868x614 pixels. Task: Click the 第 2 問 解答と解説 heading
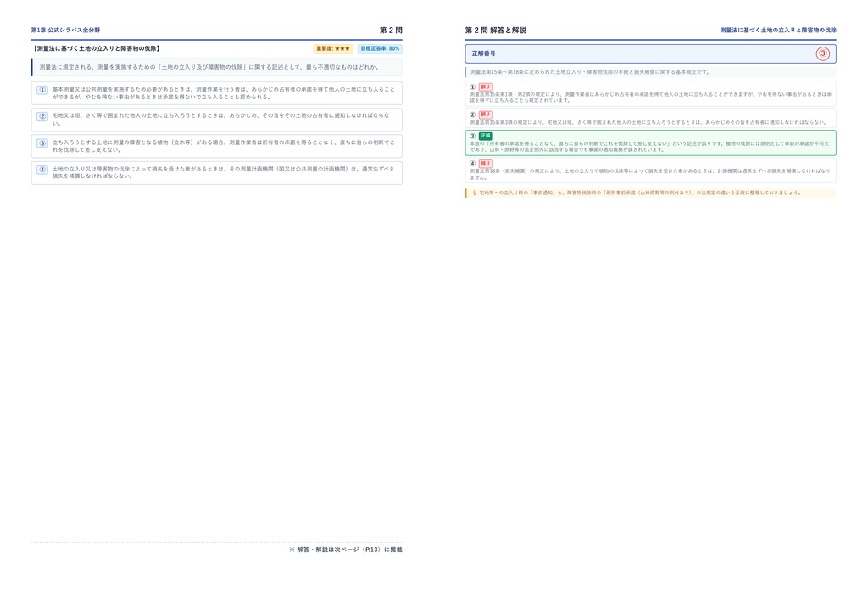(495, 30)
